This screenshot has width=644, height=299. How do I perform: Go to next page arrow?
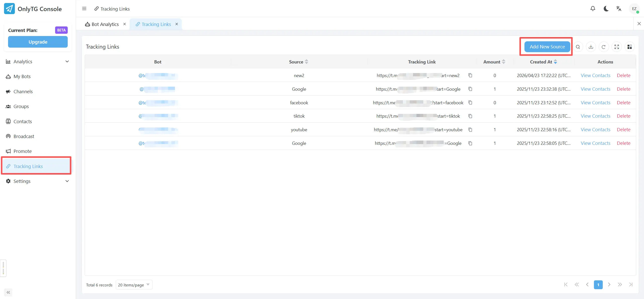click(609, 285)
